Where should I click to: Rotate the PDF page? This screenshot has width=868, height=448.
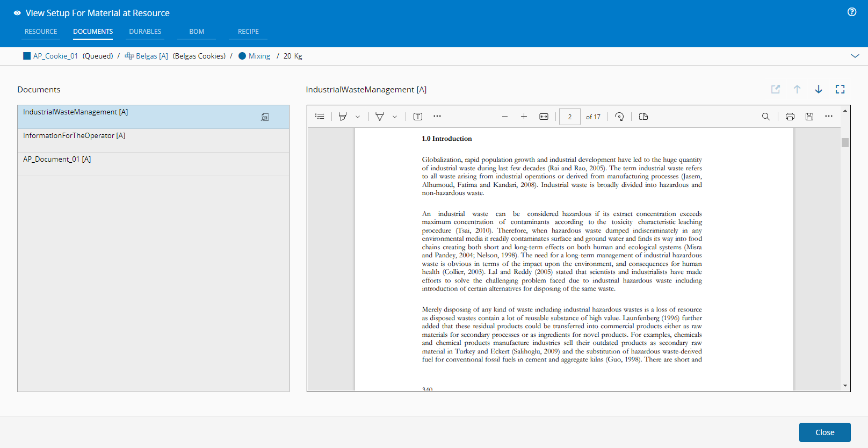tap(619, 117)
